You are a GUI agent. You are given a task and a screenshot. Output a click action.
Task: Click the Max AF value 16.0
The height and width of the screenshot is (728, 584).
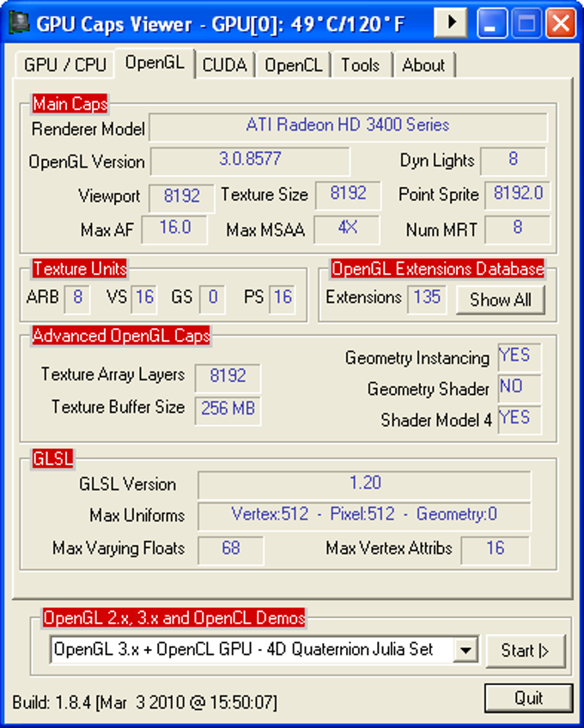click(x=174, y=229)
